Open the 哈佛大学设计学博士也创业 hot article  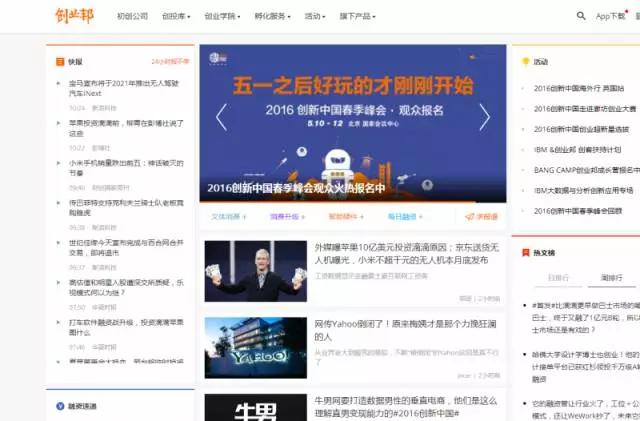586,367
